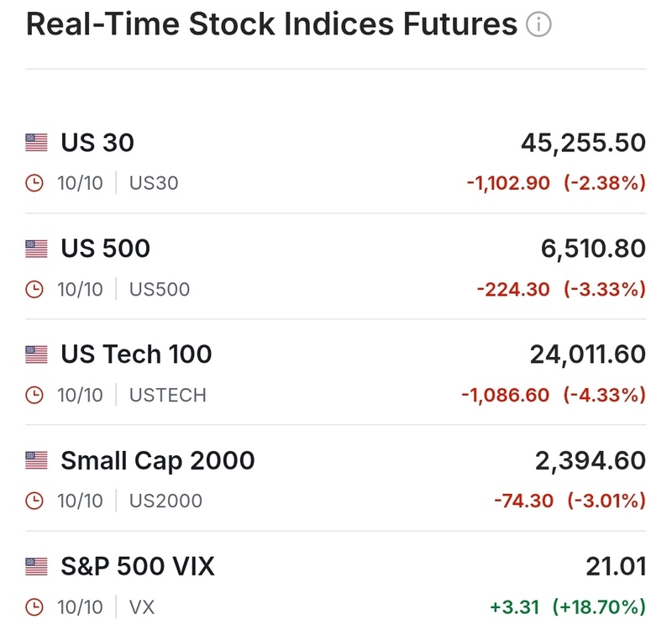Open the Small Cap 2000 futures page
This screenshot has height=630, width=672.
coord(157,460)
